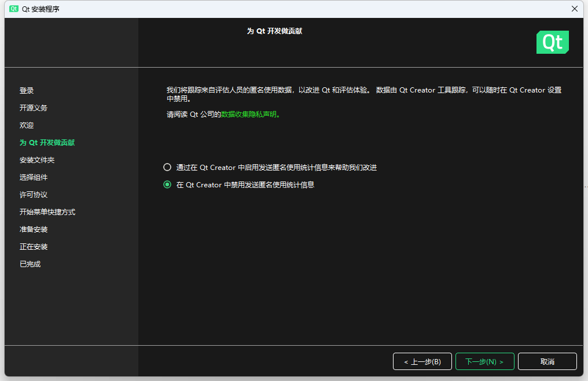Click the highlighted 为 Qt 开发做贡献 sidebar step
588x381 pixels.
[x=47, y=142]
